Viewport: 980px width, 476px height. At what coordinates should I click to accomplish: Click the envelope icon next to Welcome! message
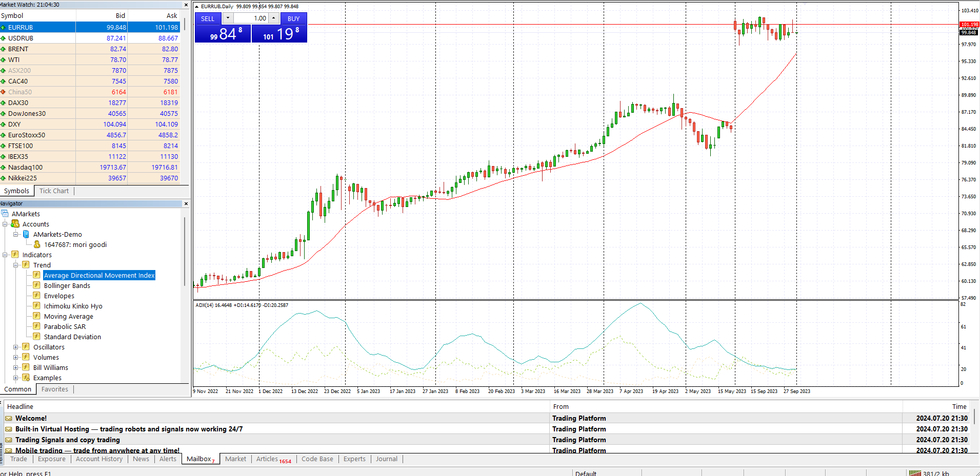pos(9,419)
